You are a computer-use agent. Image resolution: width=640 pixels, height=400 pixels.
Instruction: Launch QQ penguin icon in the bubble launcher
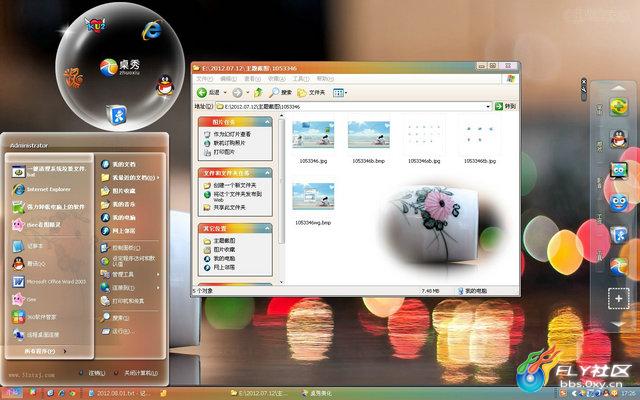click(165, 85)
